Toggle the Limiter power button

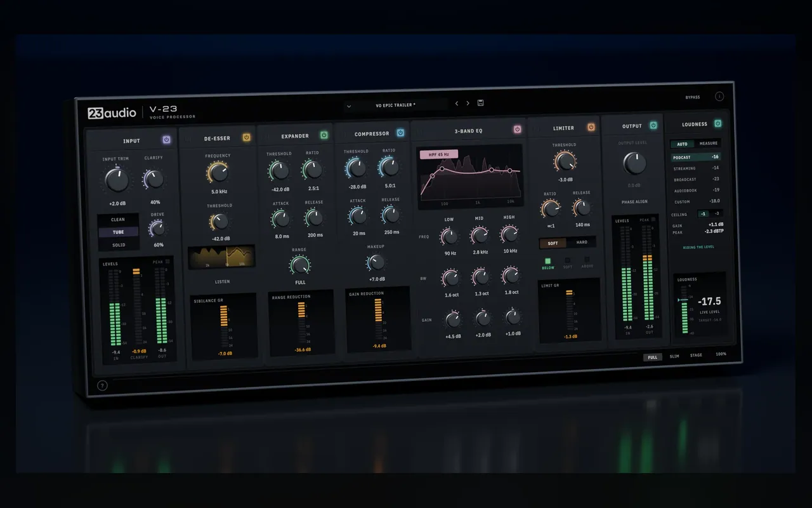coord(591,127)
